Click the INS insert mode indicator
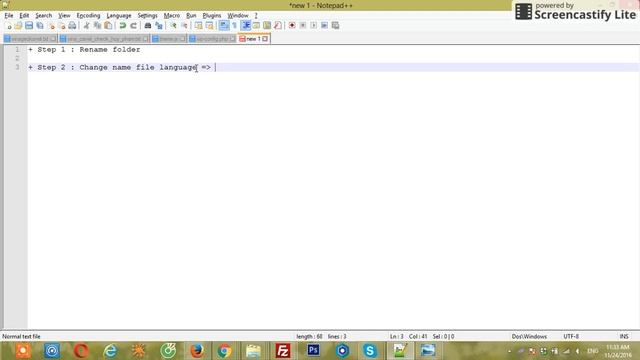Image resolution: width=640 pixels, height=360 pixels. tap(624, 336)
